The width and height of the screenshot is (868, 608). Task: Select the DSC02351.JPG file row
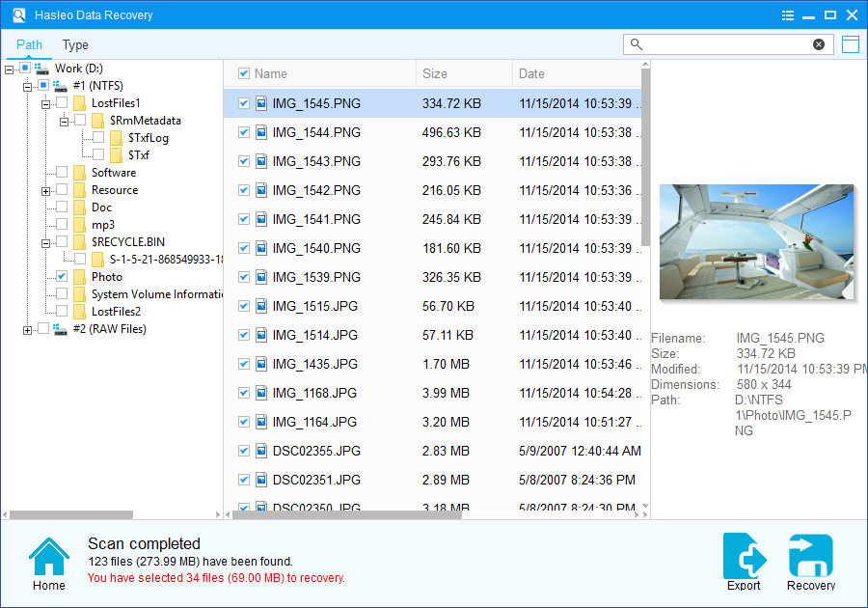(x=432, y=480)
